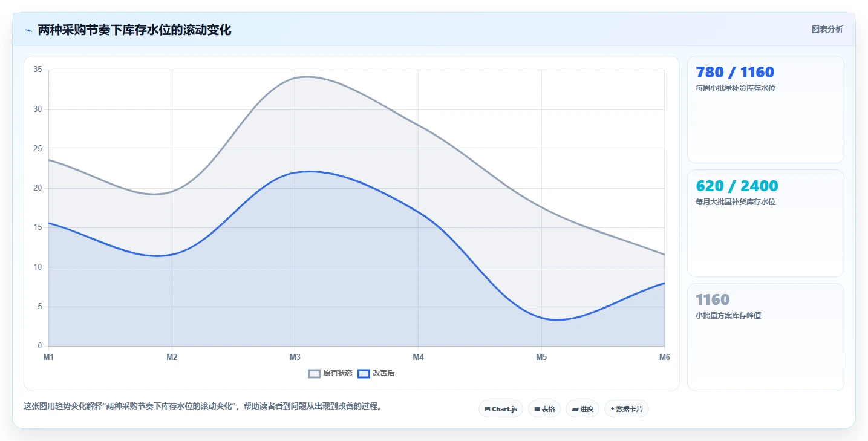868x441 pixels.
Task: Select the 表格 tag pill
Action: point(544,409)
